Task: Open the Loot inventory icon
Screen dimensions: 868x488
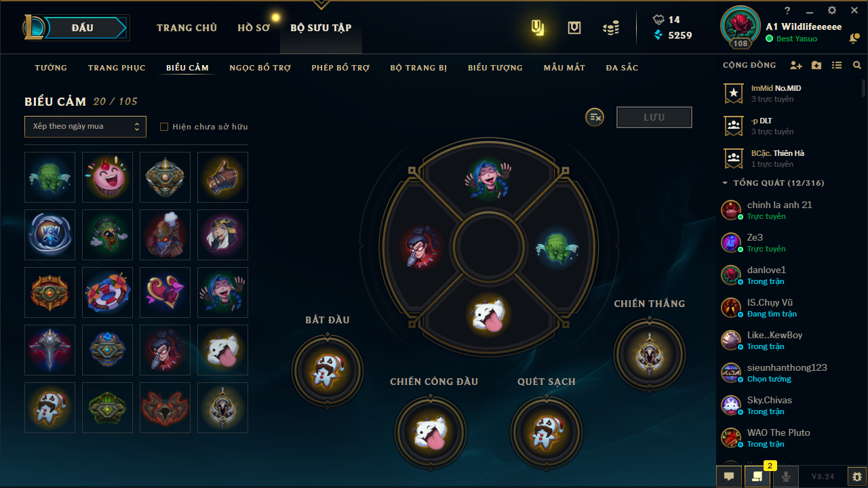Action: pos(538,28)
